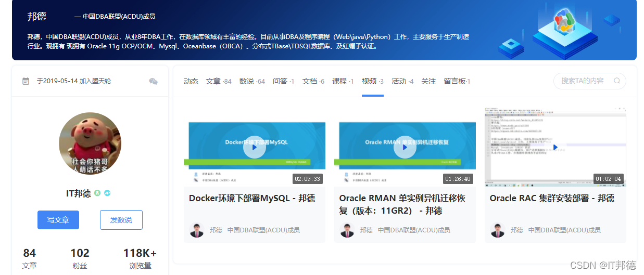Viewport: 644px width, 275px height.
Task: Click 于2019-05-14 加入墨天轮 text
Action: pyautogui.click(x=73, y=81)
